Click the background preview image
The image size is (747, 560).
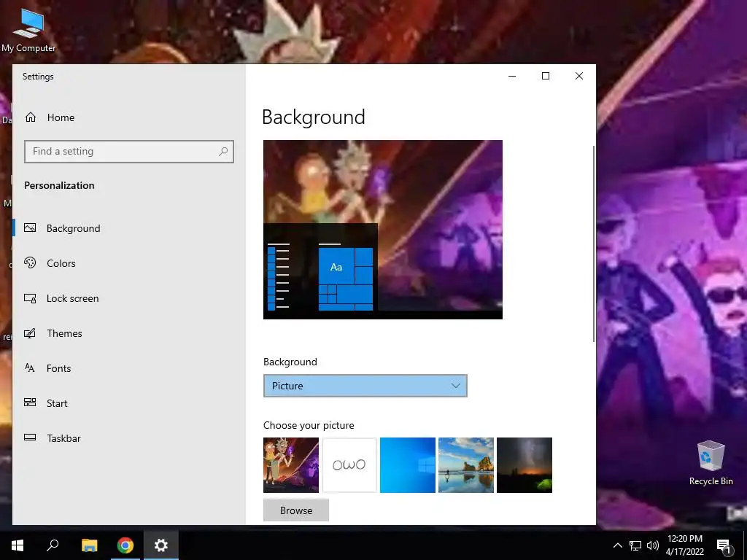[382, 230]
